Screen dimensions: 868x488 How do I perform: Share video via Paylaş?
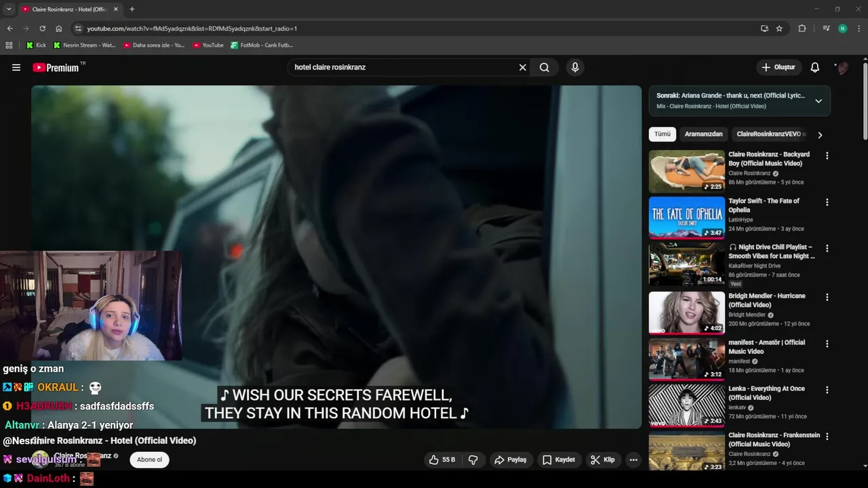tap(511, 460)
